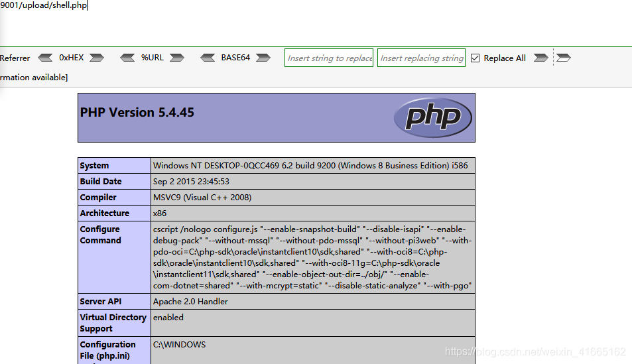This screenshot has width=632, height=364.
Task: Click the left arrow before BASE64
Action: click(208, 58)
